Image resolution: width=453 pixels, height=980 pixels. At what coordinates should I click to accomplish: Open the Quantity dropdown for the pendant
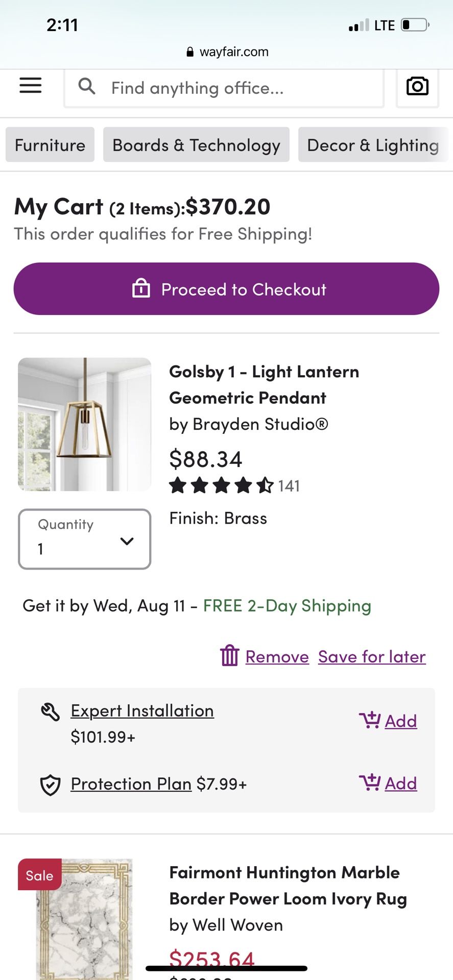[x=85, y=539]
